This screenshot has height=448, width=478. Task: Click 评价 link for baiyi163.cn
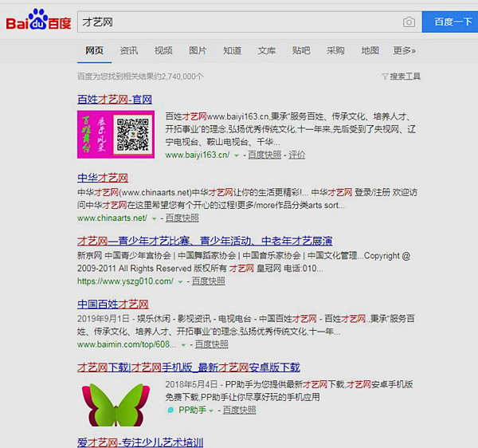coord(297,155)
